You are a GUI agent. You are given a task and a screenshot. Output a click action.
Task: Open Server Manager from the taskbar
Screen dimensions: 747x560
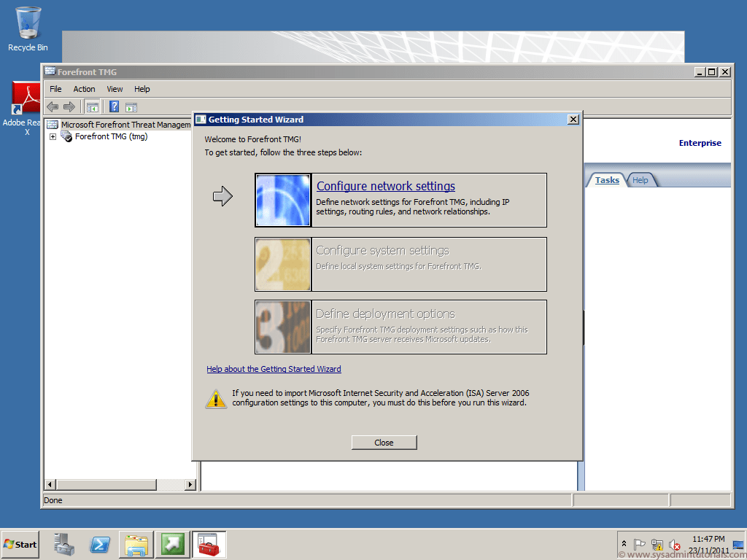[64, 544]
